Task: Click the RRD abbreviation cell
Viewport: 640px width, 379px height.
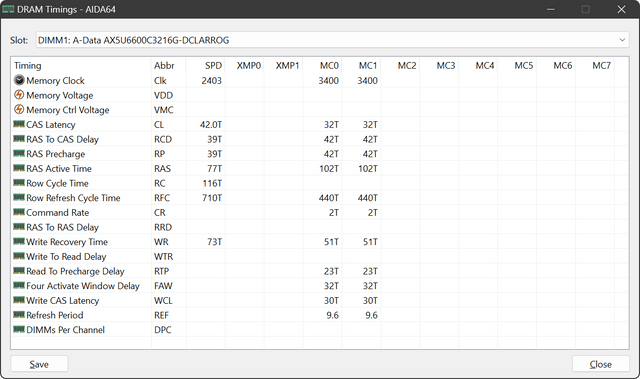Action: (163, 227)
